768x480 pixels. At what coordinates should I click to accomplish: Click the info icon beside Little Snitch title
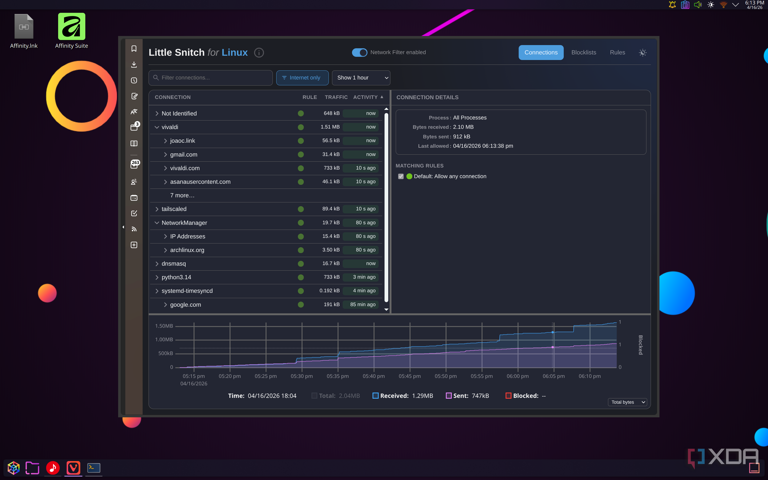pyautogui.click(x=259, y=52)
